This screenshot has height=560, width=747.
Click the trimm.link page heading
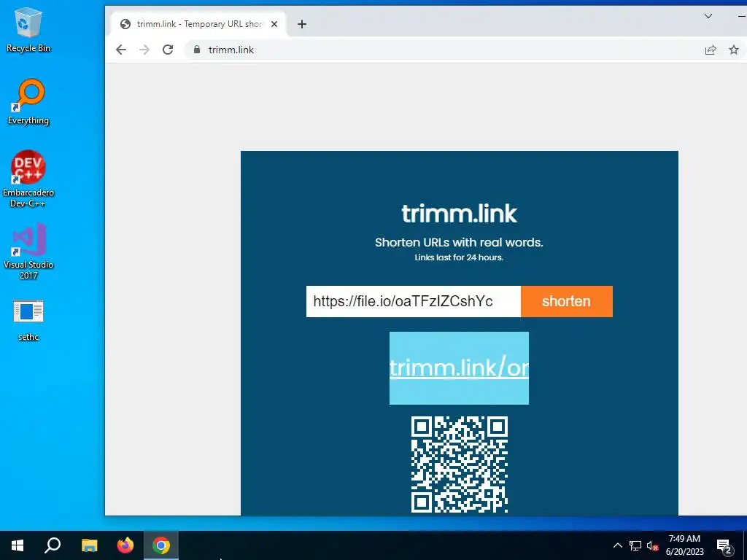click(460, 214)
